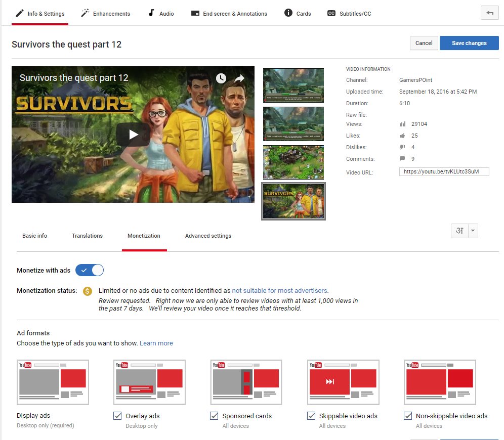Viewport: 504px width, 440px height.
Task: Open 'not suitable for most advertisers' link
Action: click(x=280, y=290)
